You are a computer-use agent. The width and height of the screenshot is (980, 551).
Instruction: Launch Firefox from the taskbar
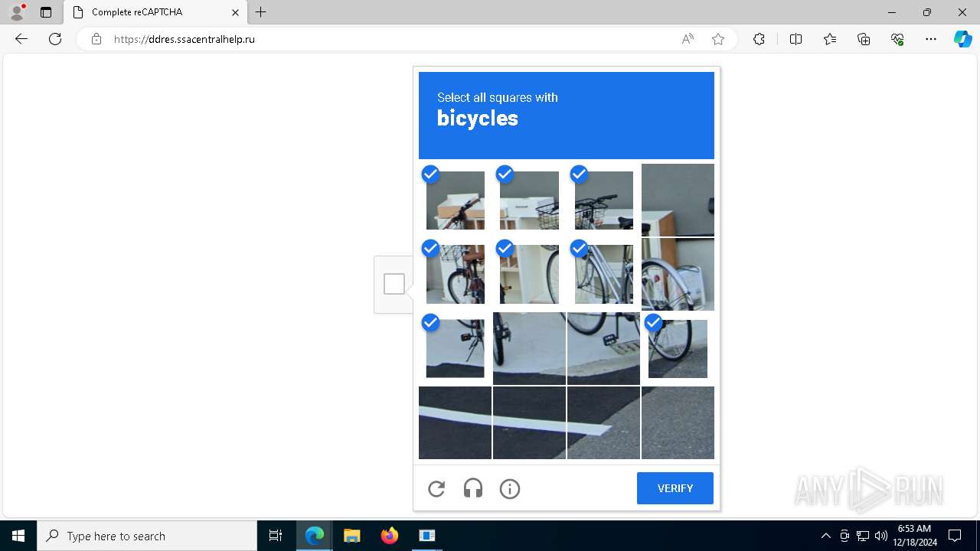tap(390, 536)
